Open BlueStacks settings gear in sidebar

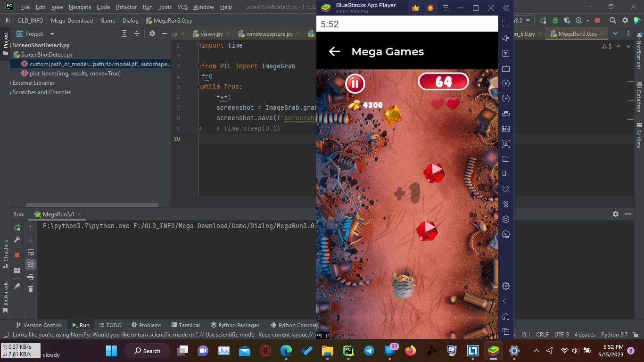click(x=505, y=286)
